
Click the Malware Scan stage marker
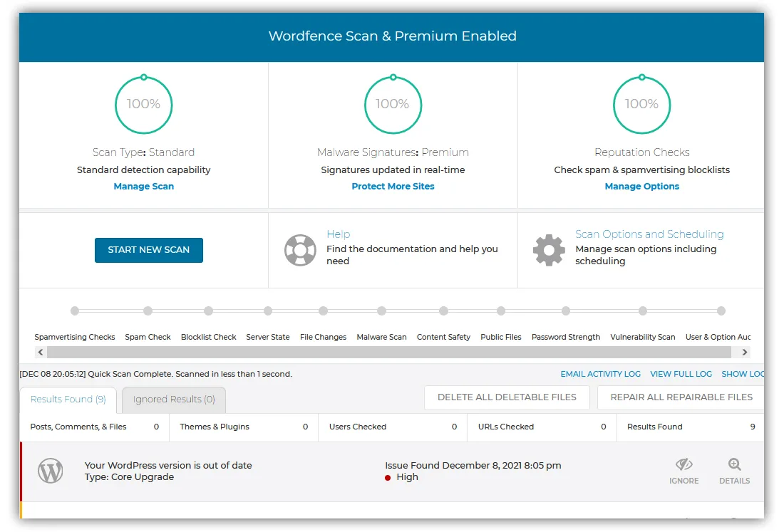pyautogui.click(x=381, y=311)
